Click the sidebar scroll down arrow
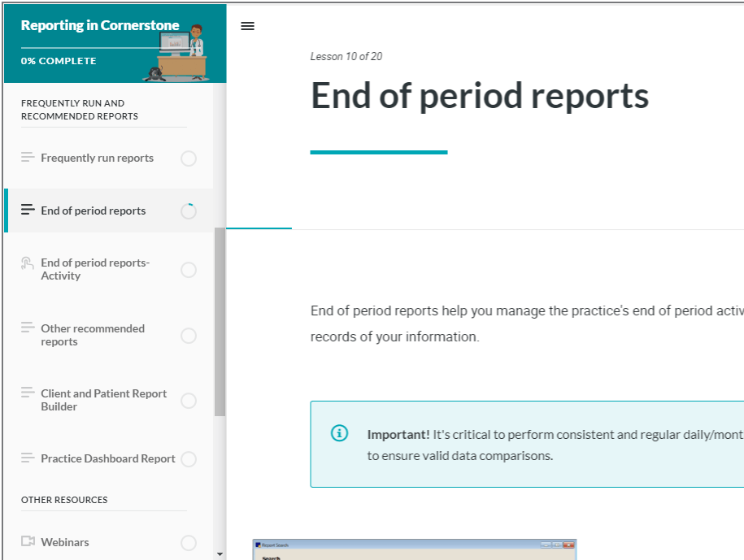This screenshot has height=560, width=744. click(220, 553)
